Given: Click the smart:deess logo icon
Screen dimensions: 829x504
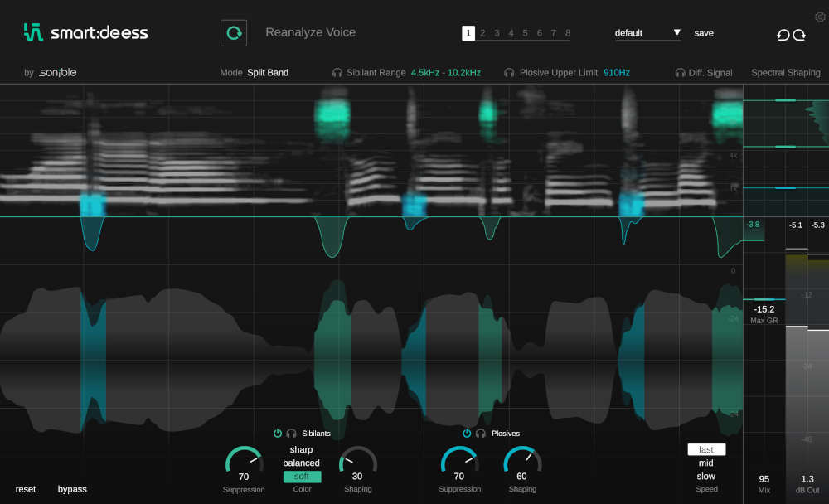Looking at the screenshot, I should pyautogui.click(x=32, y=31).
